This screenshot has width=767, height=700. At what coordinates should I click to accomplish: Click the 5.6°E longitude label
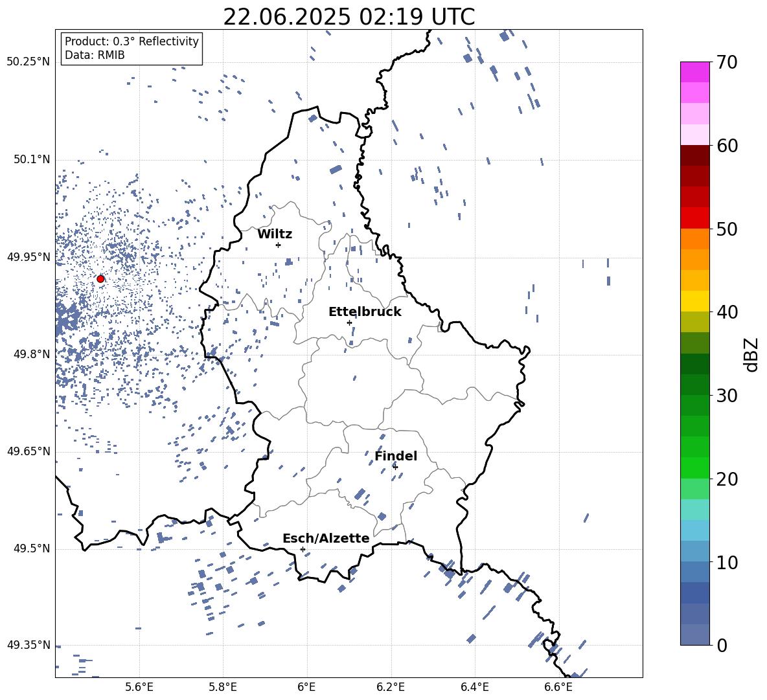(x=139, y=687)
